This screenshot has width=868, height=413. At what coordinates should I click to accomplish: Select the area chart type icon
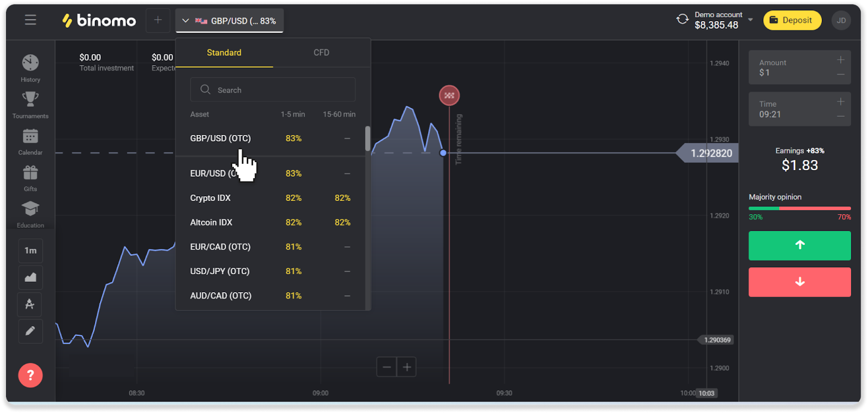coord(30,278)
